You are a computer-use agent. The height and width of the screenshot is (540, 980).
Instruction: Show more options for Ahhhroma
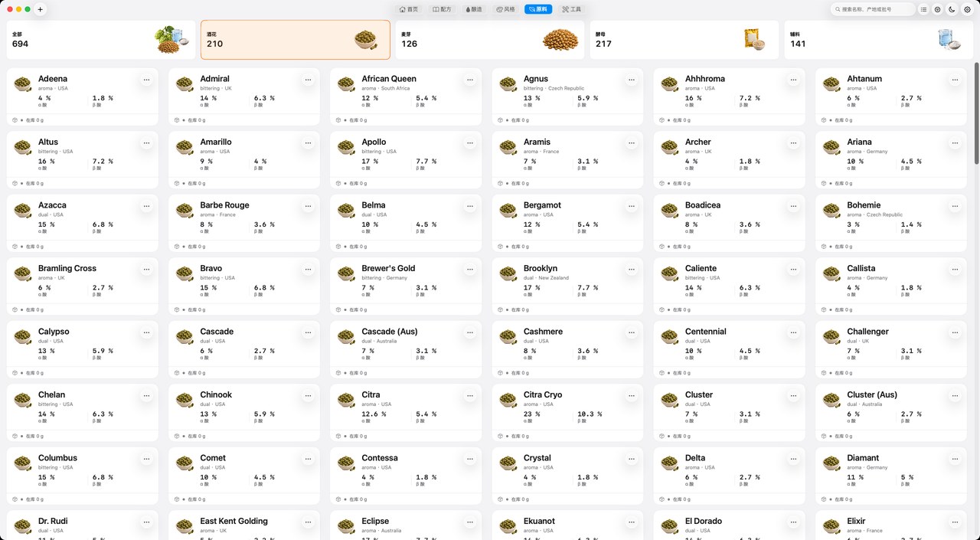[793, 79]
